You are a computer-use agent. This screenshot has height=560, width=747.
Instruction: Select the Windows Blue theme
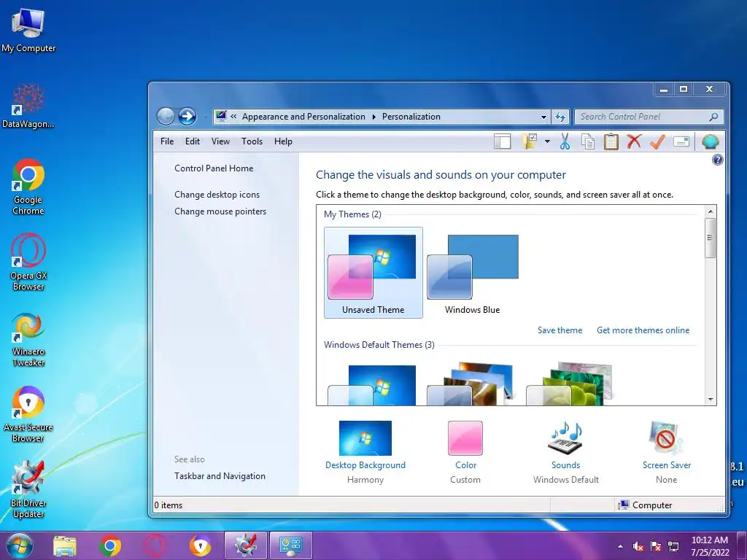(x=473, y=273)
